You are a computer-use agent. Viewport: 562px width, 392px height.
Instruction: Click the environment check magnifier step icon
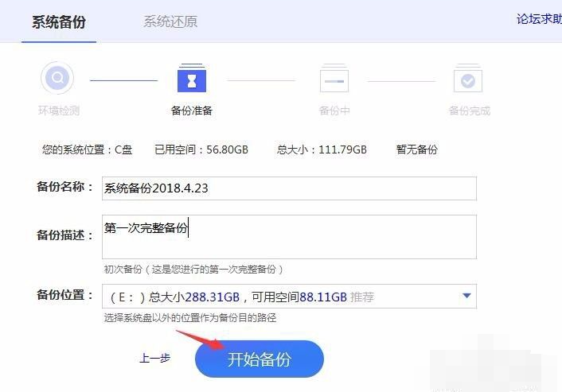click(57, 79)
